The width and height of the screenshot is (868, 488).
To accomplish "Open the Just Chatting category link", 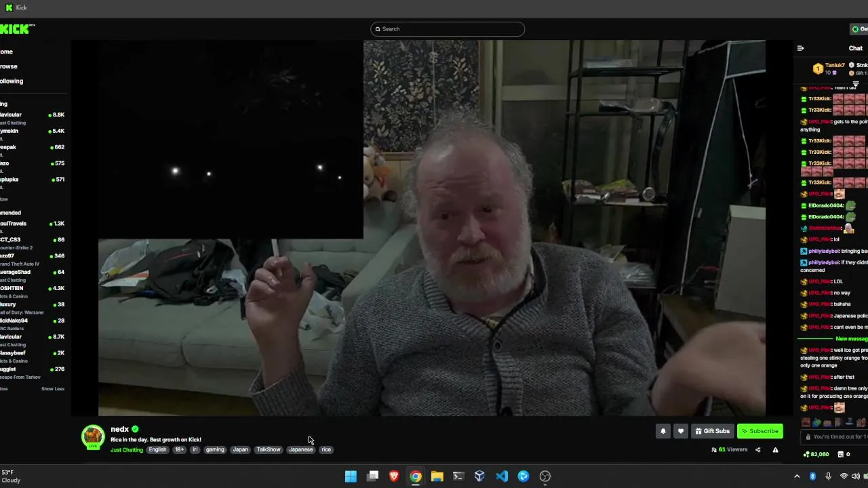I will coord(127,450).
